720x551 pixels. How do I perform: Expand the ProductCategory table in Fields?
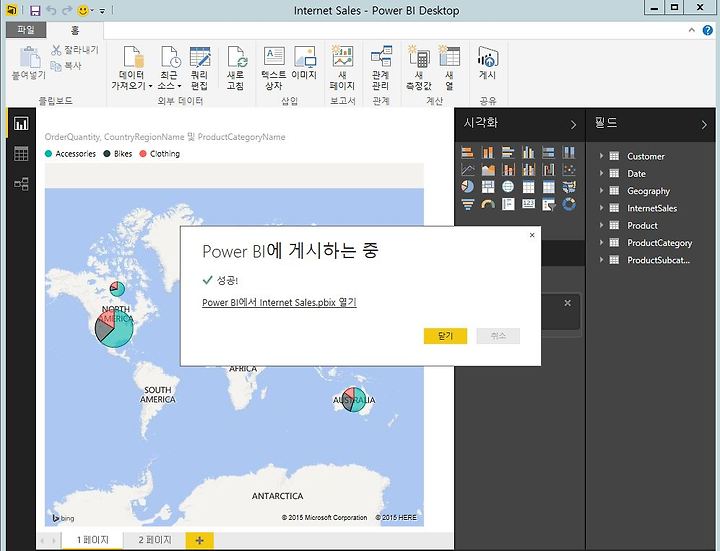coord(602,242)
